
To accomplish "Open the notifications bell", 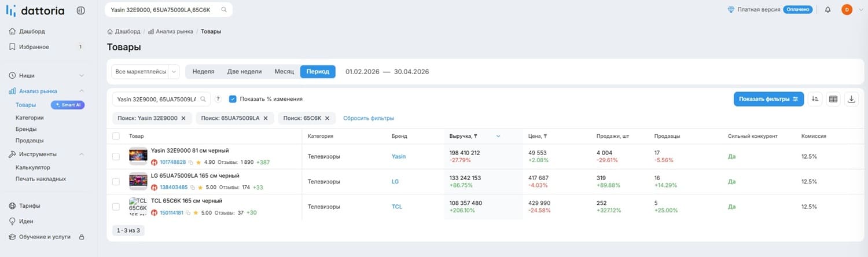I will pos(827,10).
